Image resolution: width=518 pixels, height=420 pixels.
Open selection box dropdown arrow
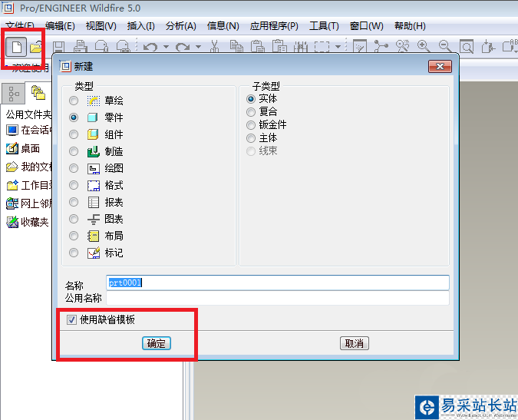338,47
